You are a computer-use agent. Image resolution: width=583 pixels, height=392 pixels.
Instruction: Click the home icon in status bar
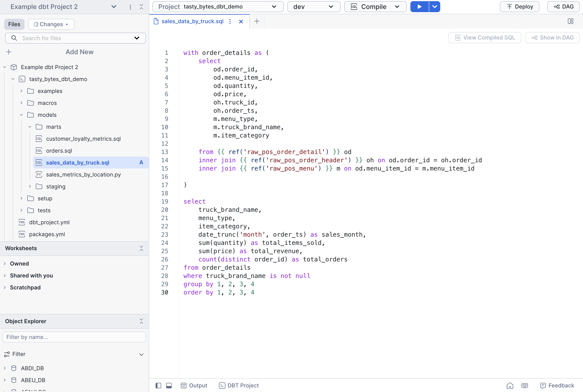point(510,386)
